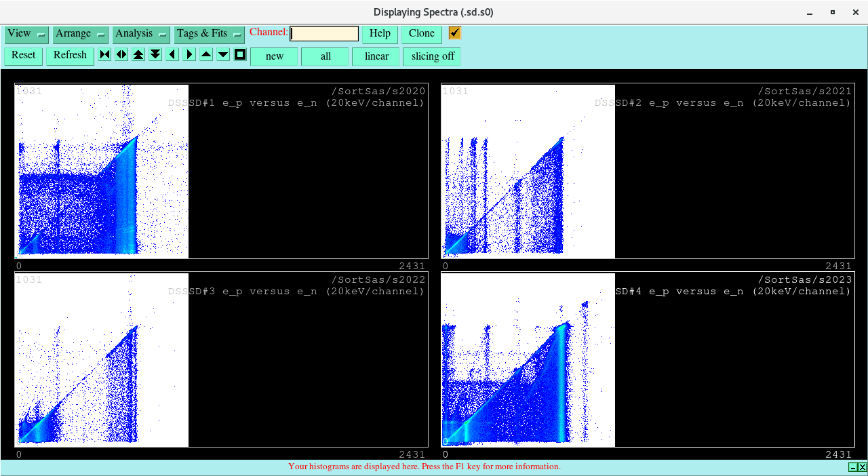Screen dimensions: 868x476
Task: Select the horizontal expand arrows icon
Action: [121, 54]
